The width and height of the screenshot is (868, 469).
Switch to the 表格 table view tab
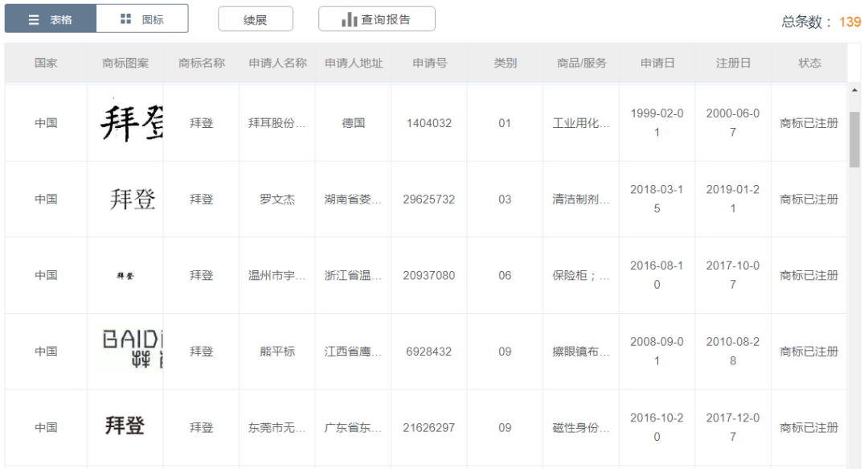pyautogui.click(x=51, y=19)
